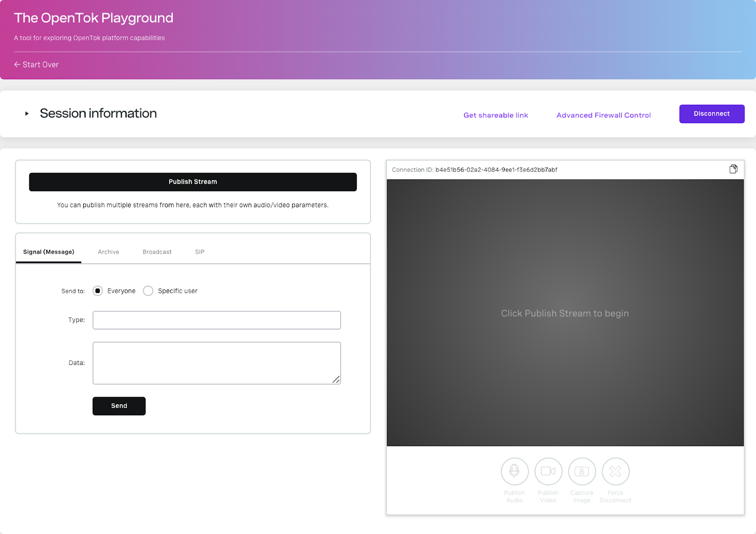Click the video preview placeholder area
756x534 pixels.
565,313
